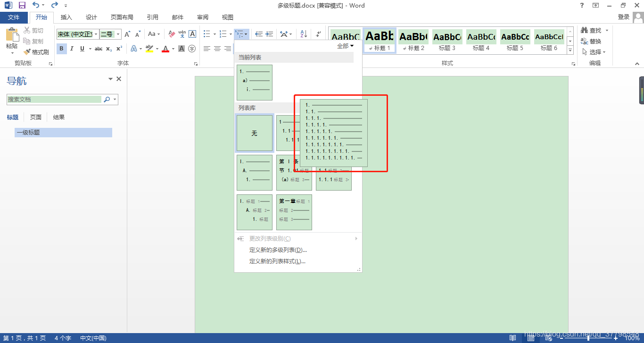Viewport: 644px width, 343px height.
Task: Select 标题 2 style in gallery
Action: tap(413, 40)
